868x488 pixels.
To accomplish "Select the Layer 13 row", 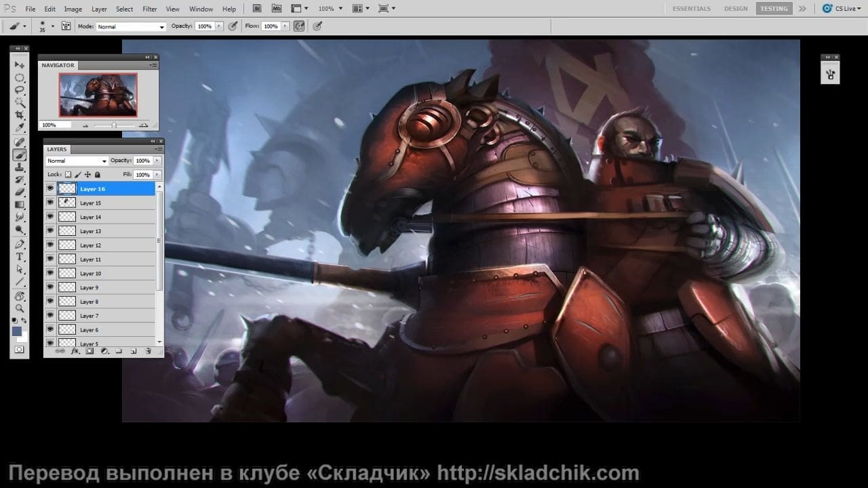I will tap(100, 231).
